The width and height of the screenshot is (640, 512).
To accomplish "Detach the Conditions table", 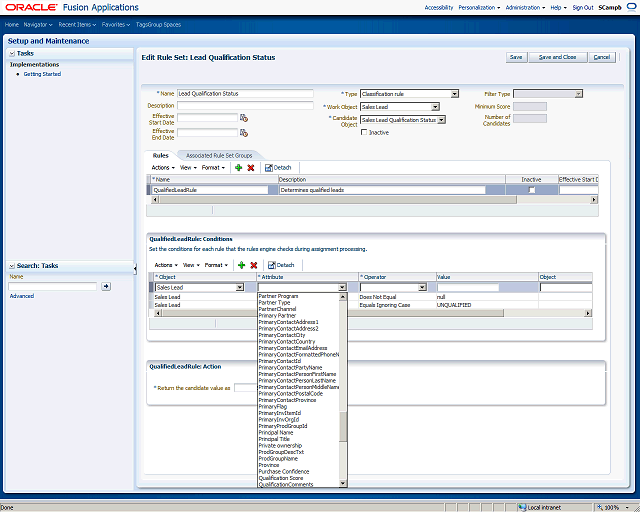I will pyautogui.click(x=281, y=265).
